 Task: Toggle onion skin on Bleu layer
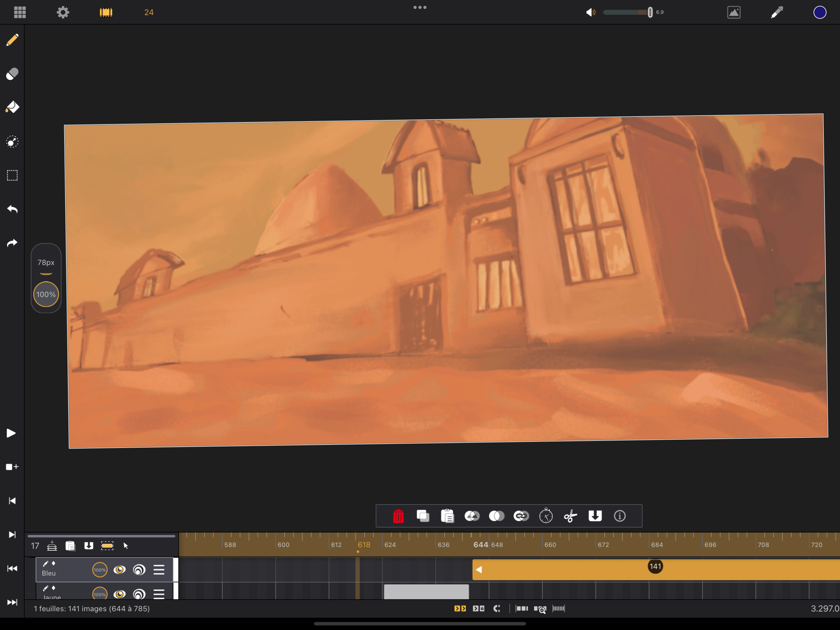pos(139,569)
